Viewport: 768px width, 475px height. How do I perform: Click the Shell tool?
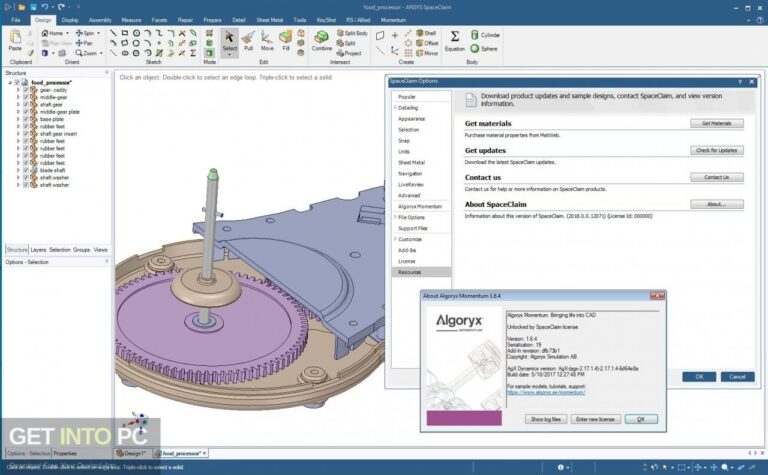[x=426, y=33]
